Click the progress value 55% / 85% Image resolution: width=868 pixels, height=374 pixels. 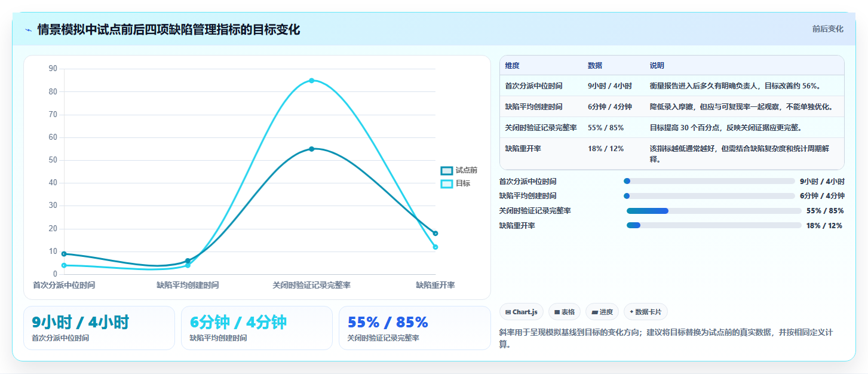click(825, 211)
